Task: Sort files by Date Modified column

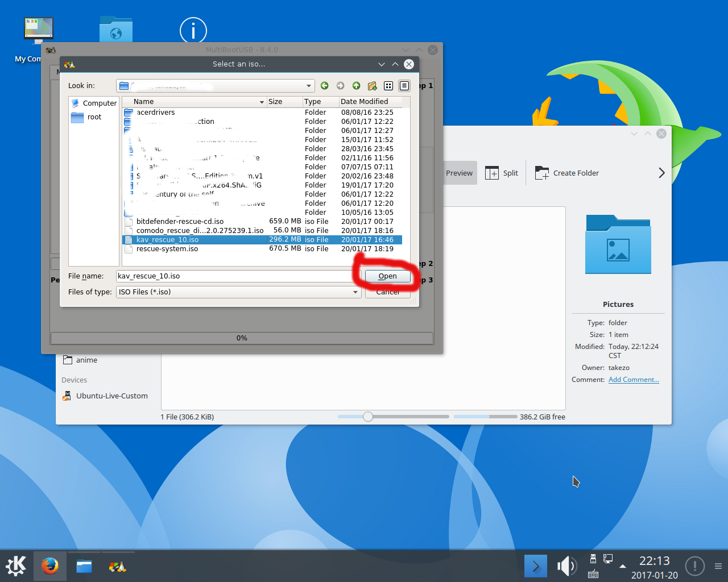Action: pyautogui.click(x=364, y=102)
